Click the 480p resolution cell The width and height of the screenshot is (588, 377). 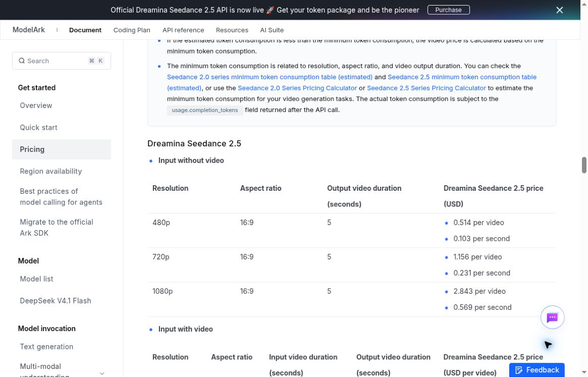pyautogui.click(x=161, y=223)
